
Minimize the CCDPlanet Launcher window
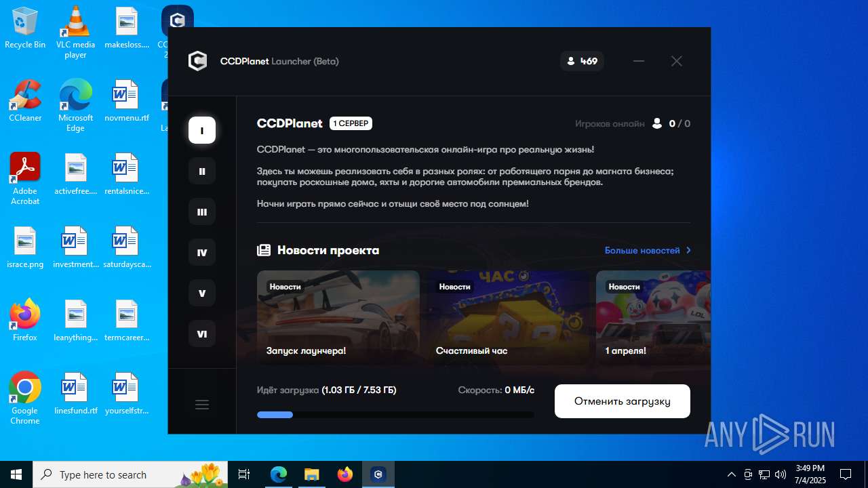click(639, 61)
